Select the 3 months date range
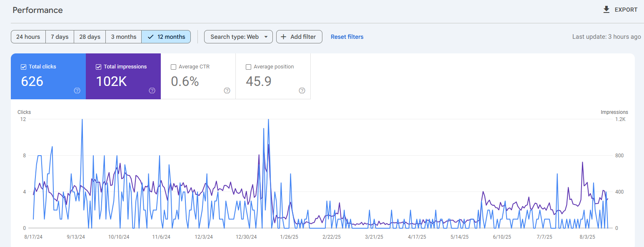644x247 pixels. point(123,37)
